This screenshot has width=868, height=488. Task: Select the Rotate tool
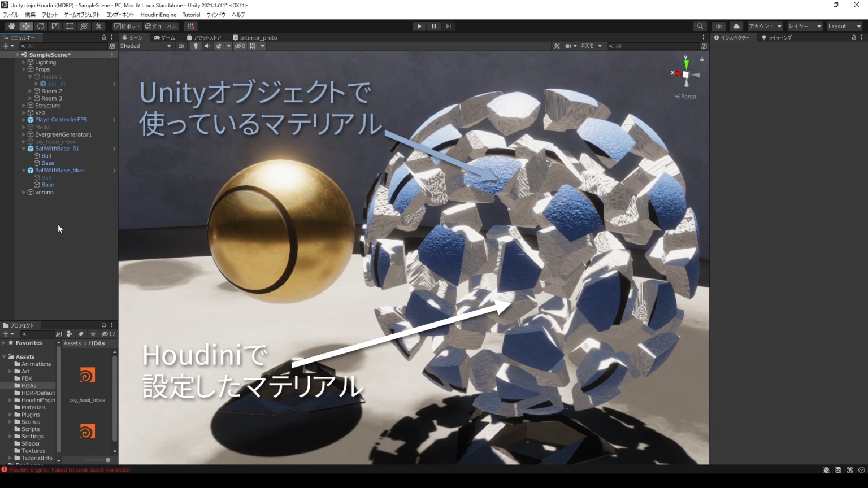[x=41, y=26]
